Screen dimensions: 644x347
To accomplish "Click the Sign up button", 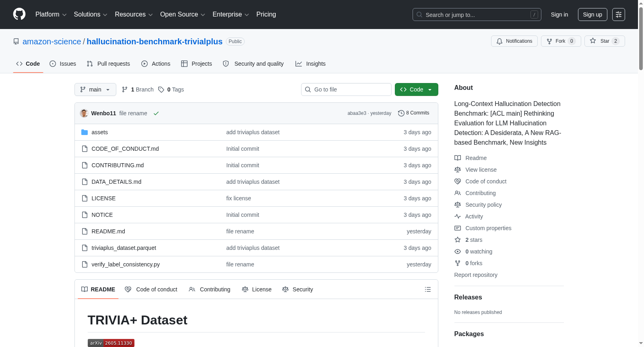I will [592, 15].
